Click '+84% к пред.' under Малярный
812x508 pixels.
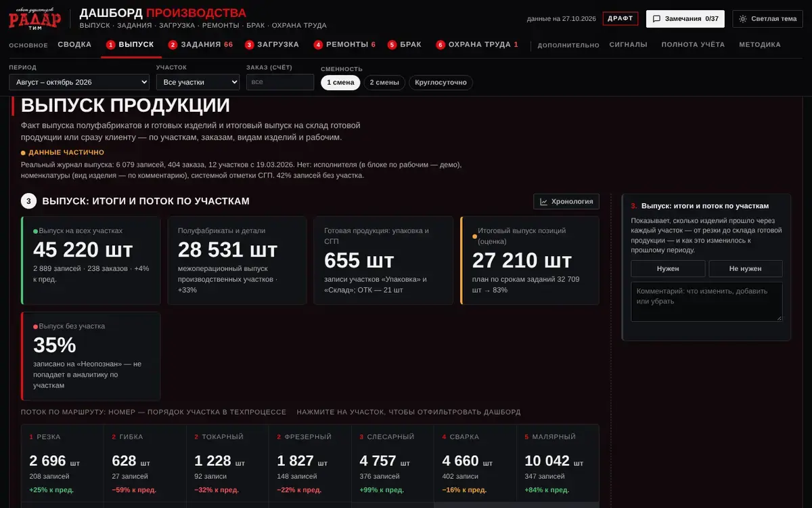[547, 490]
